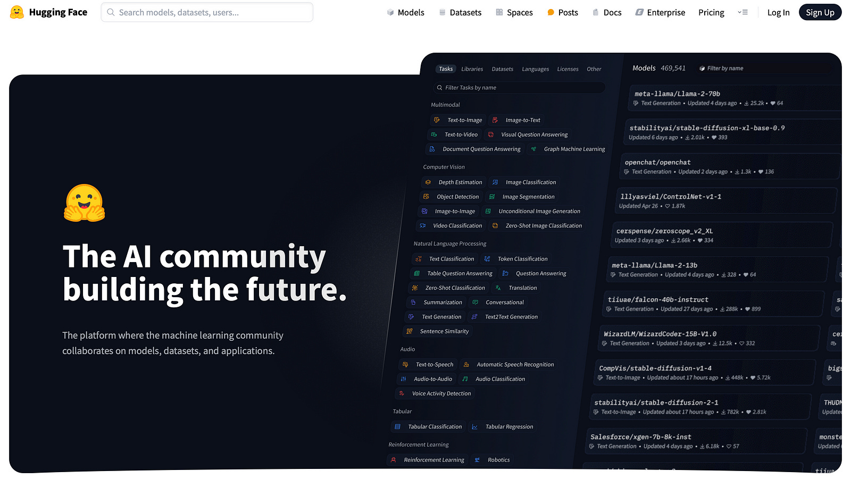Click the Tabular Regression chart icon
This screenshot has width=851, height=504.
tap(474, 426)
